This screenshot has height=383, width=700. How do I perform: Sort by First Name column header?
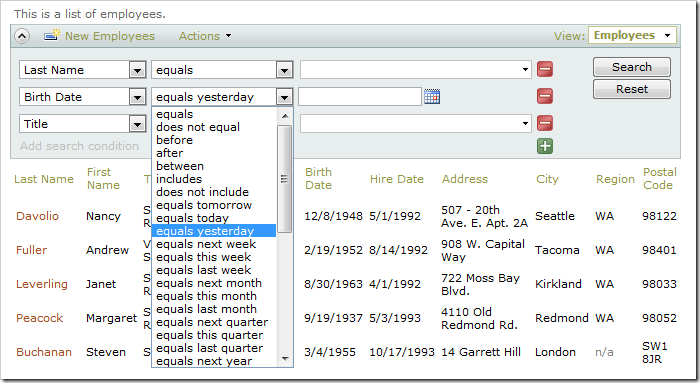(x=103, y=179)
